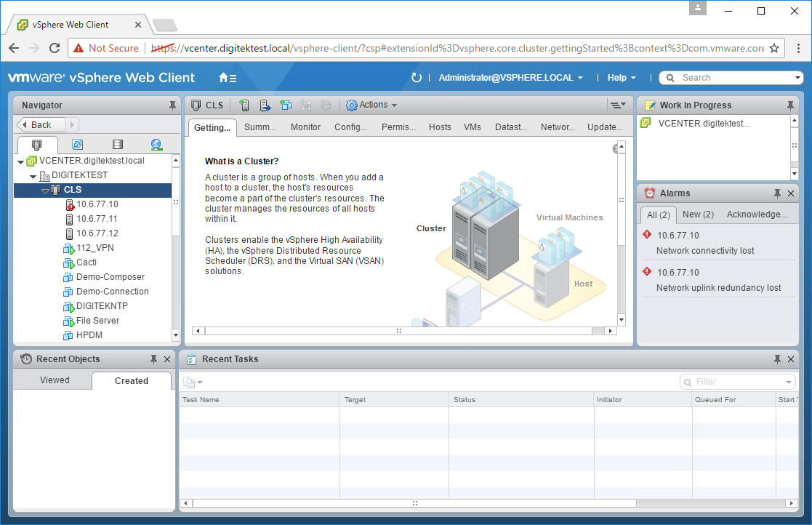Switch Recent Objects to Viewed tab
Viewport: 812px width, 525px height.
(55, 380)
